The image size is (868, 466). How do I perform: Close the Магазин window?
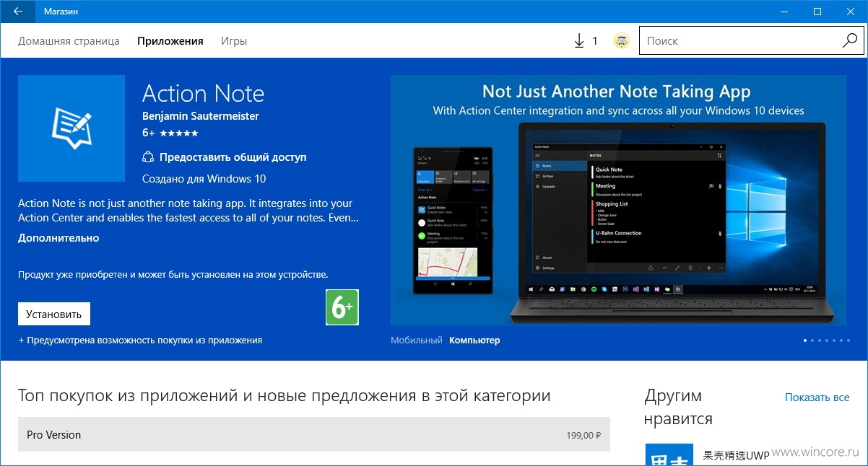851,12
